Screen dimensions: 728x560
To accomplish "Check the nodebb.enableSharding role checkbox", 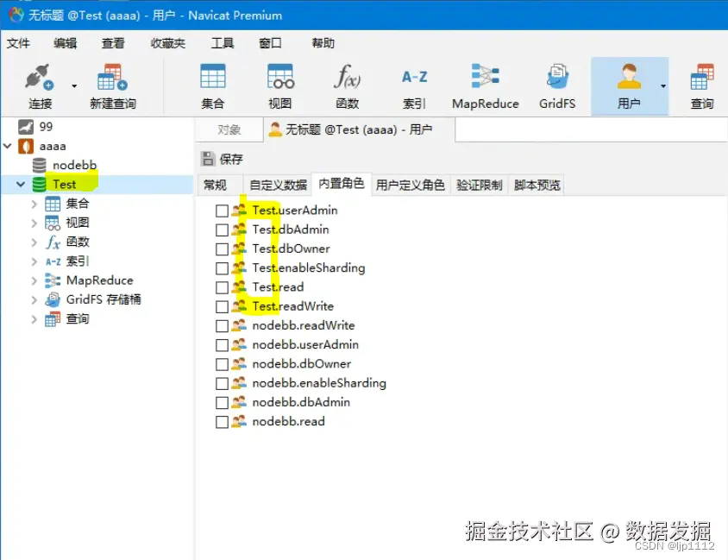I will pos(222,384).
